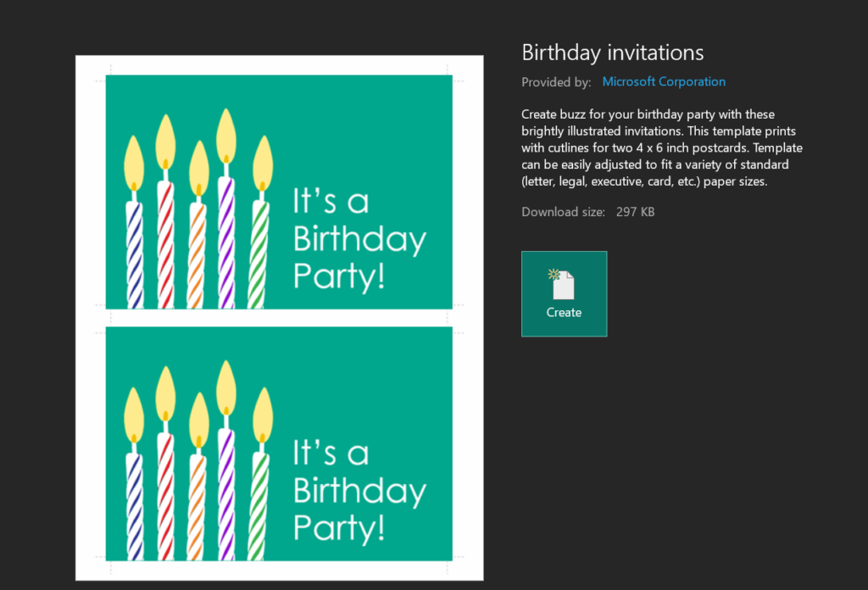
Task: Click "It's a Birthday Party!" text in top card
Action: coord(359,239)
